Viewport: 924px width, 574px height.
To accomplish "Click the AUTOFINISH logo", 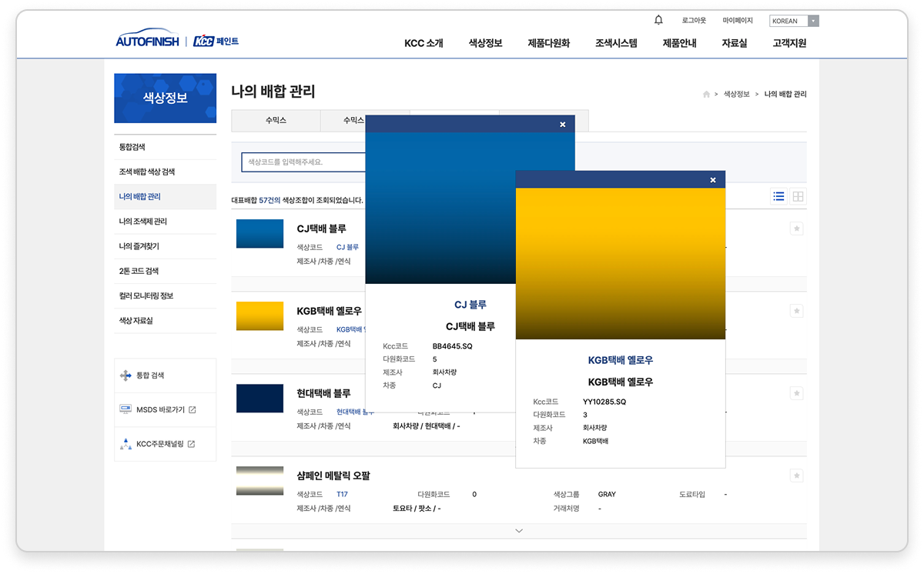I will tap(147, 41).
